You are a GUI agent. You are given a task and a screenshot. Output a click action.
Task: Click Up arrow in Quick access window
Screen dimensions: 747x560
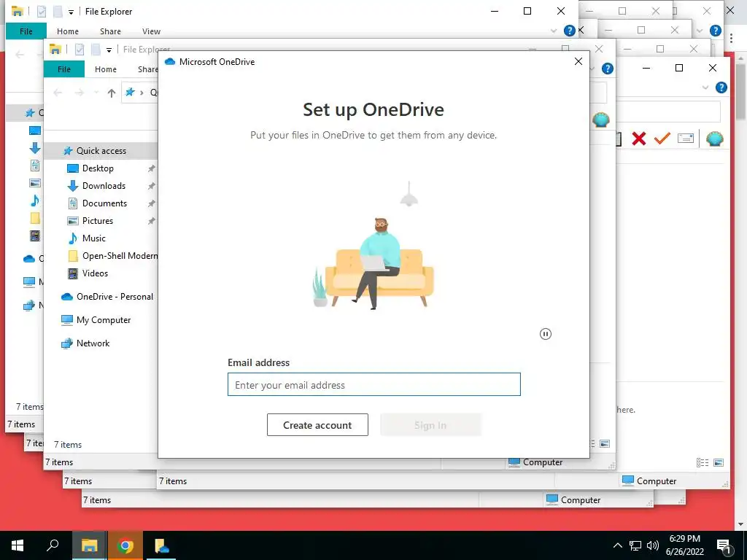(x=112, y=93)
